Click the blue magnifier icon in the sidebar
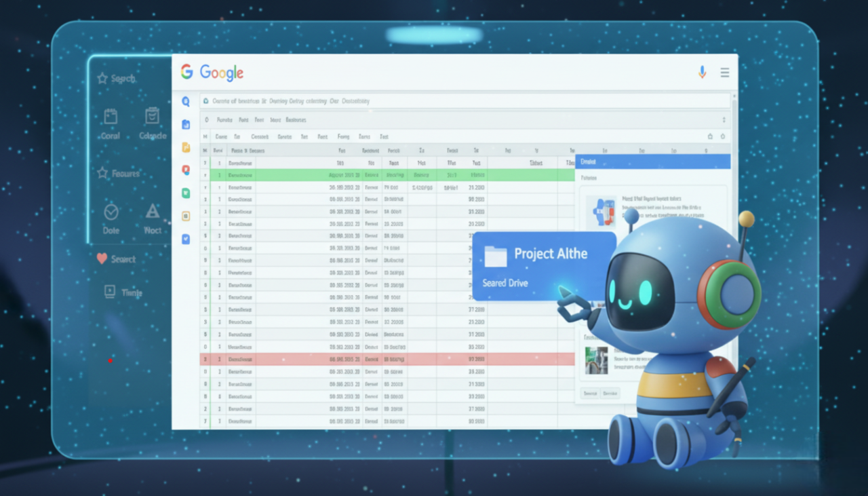Image resolution: width=868 pixels, height=496 pixels. tap(186, 101)
